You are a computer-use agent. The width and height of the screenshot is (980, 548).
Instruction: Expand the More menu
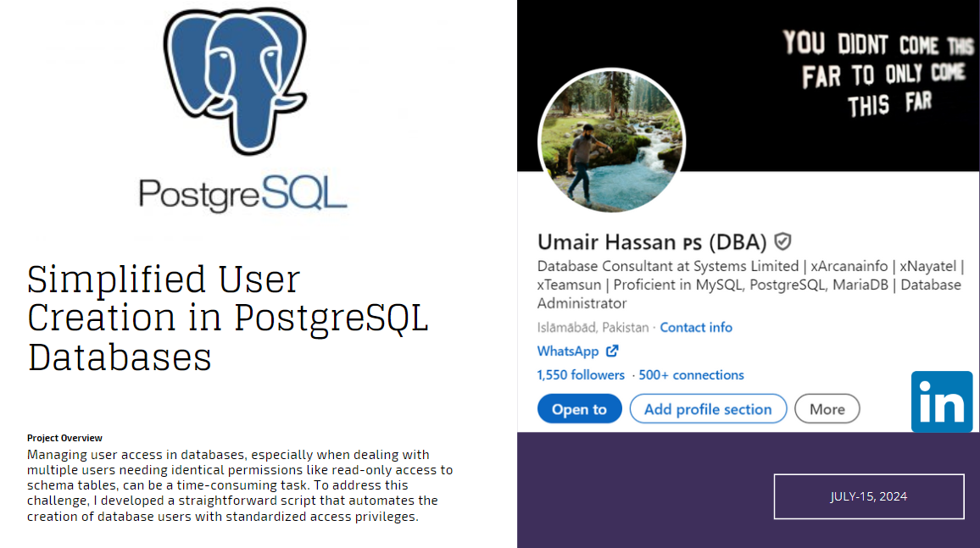tap(827, 408)
